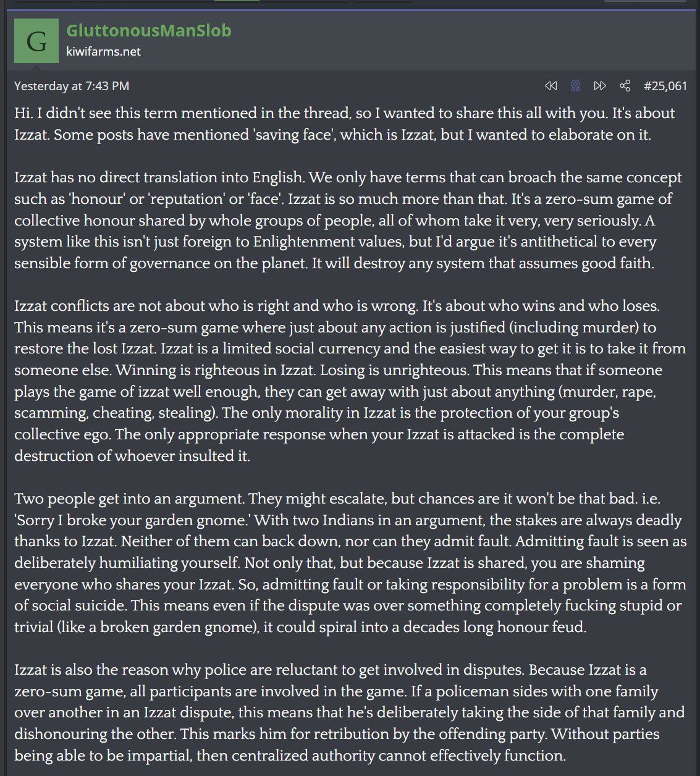Click paragraph beginning 'Izzat is also the reason'

[350, 712]
